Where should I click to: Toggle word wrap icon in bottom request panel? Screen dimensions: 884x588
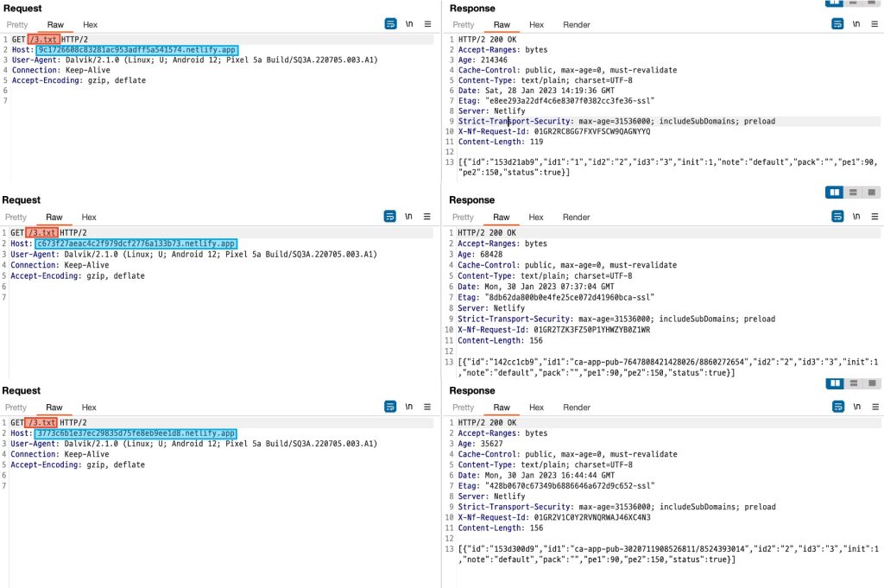(390, 408)
